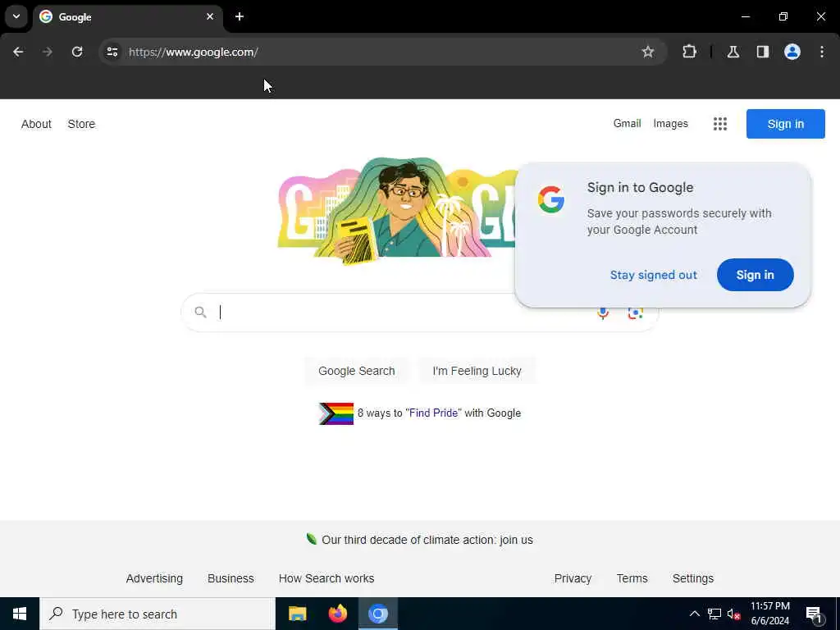The width and height of the screenshot is (840, 630).
Task: Open the Advertising footer link
Action: [x=154, y=578]
